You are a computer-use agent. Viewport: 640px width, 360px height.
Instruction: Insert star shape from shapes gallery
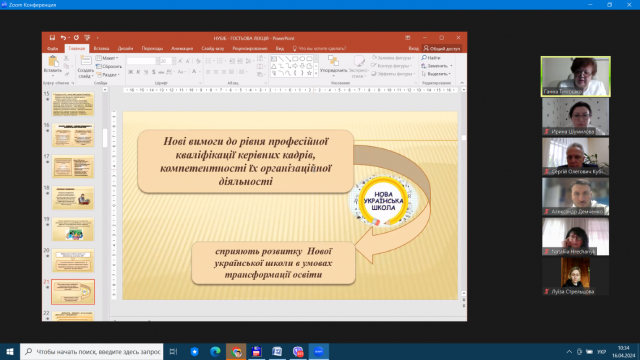[x=309, y=73]
